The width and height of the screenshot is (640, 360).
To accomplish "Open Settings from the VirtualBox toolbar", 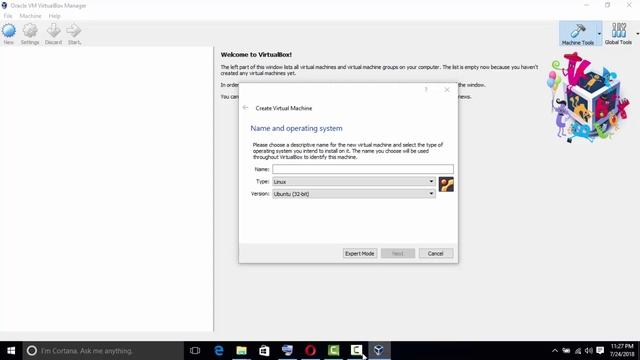I will point(30,33).
